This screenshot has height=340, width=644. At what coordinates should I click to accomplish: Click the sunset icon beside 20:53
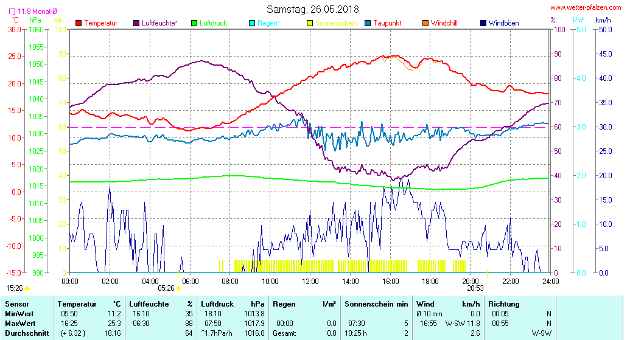coord(488,288)
